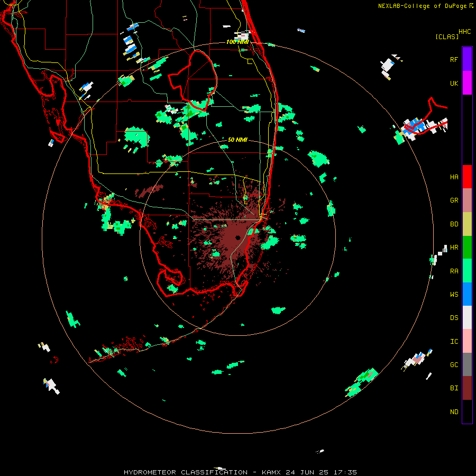Image resolution: width=476 pixels, height=476 pixels.
Task: Pick the HR dark green legend swatch
Action: 467,248
